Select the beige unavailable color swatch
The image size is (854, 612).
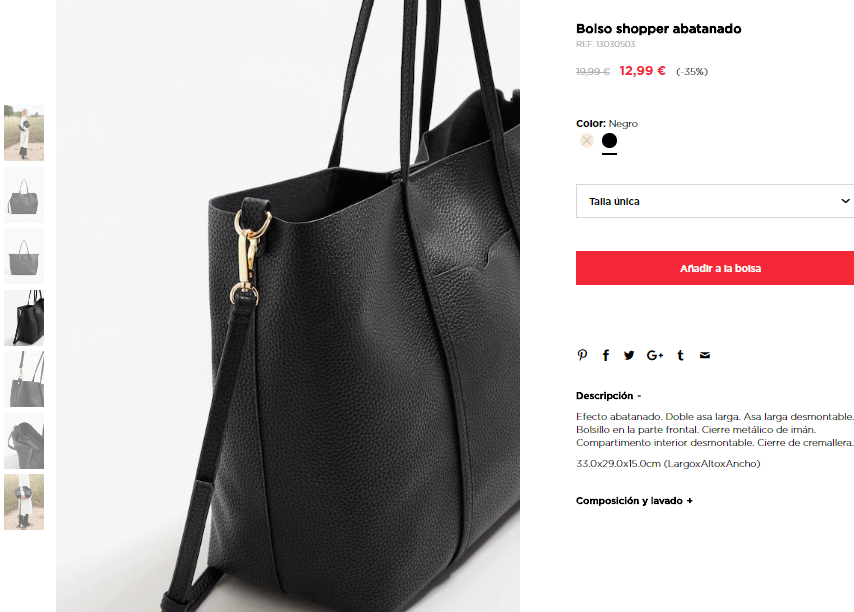587,140
